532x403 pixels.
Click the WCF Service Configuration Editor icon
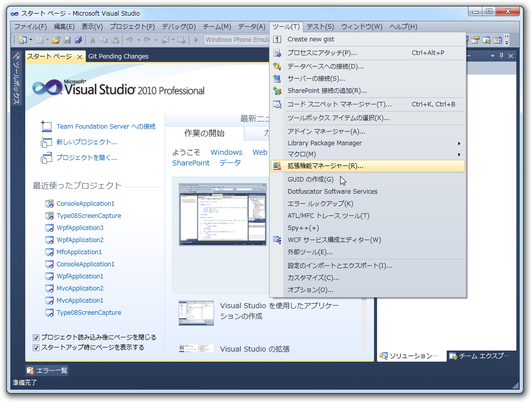tap(277, 240)
